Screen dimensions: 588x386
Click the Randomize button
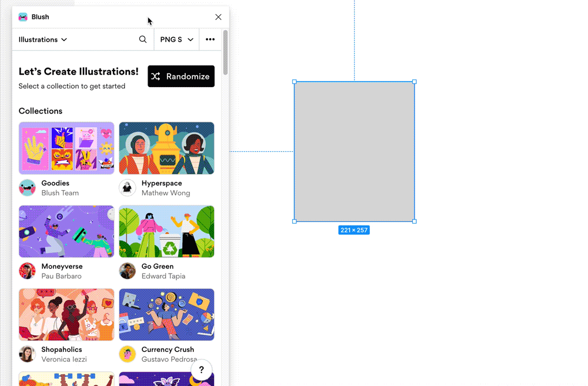point(181,76)
